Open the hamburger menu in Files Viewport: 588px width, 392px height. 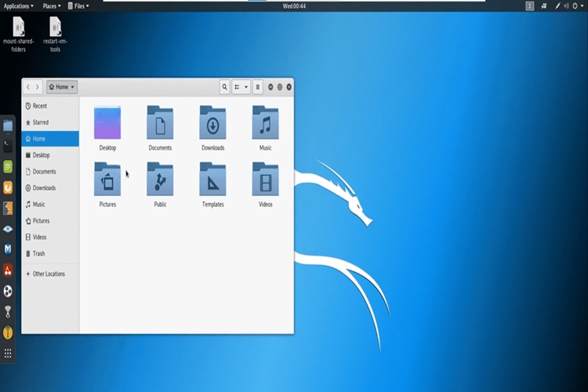click(x=258, y=87)
